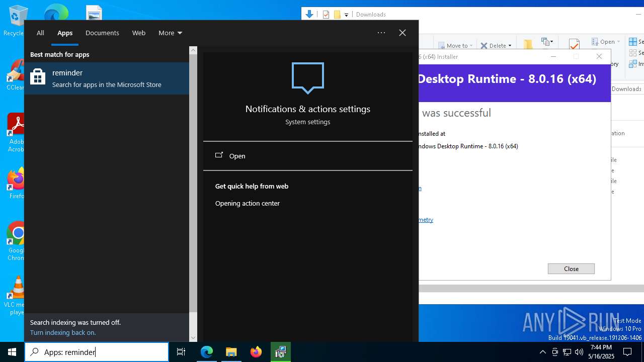Click the search box with 'Apps: reminder'

click(x=97, y=352)
